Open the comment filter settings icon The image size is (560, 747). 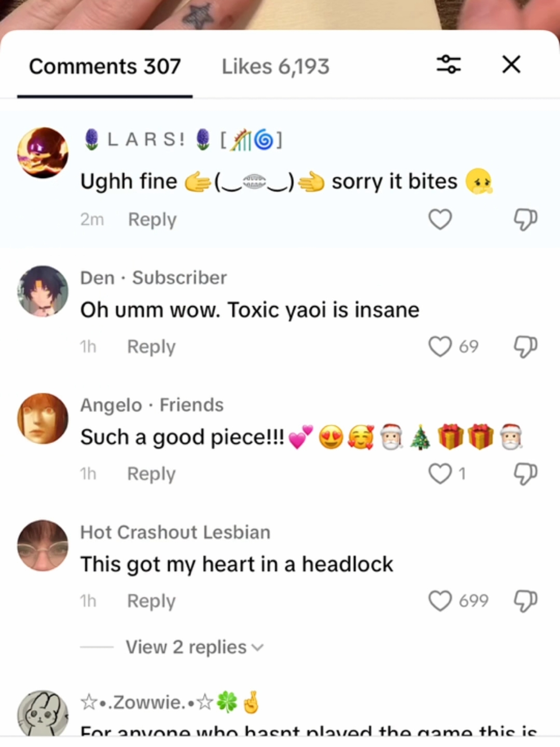[x=449, y=65]
